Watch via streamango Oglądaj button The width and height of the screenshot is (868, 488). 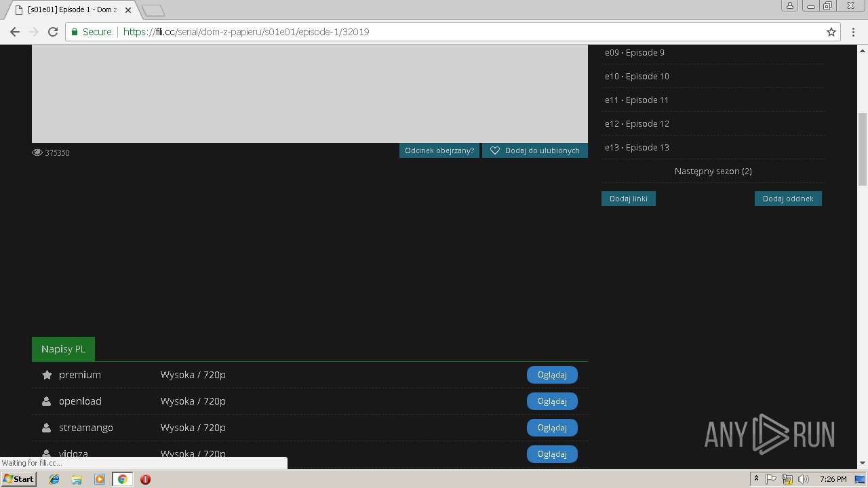pos(552,428)
